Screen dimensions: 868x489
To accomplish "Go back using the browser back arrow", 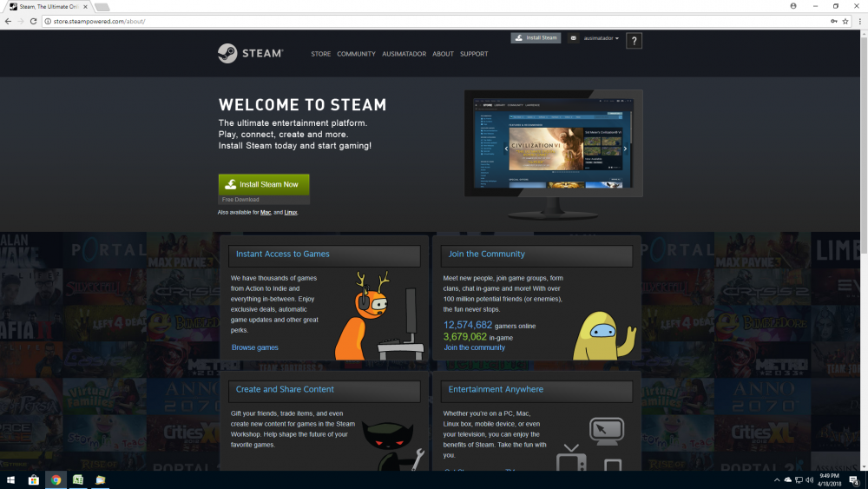I will pyautogui.click(x=8, y=21).
